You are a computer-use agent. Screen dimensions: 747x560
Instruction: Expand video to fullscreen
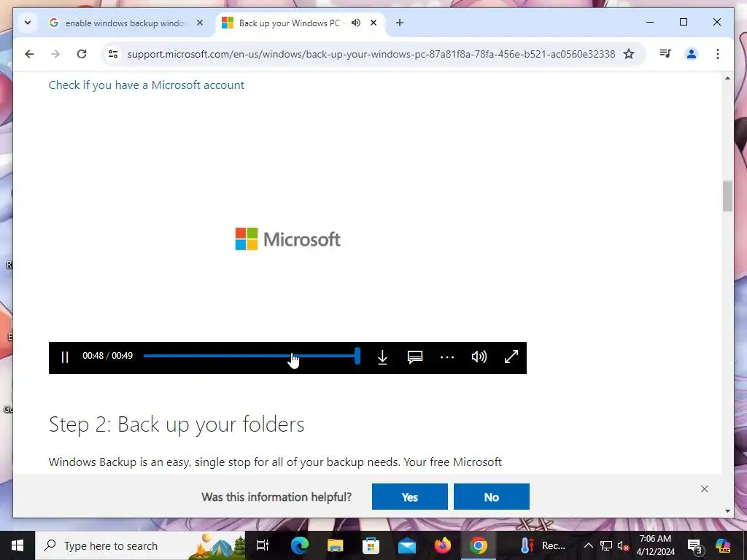(x=511, y=357)
